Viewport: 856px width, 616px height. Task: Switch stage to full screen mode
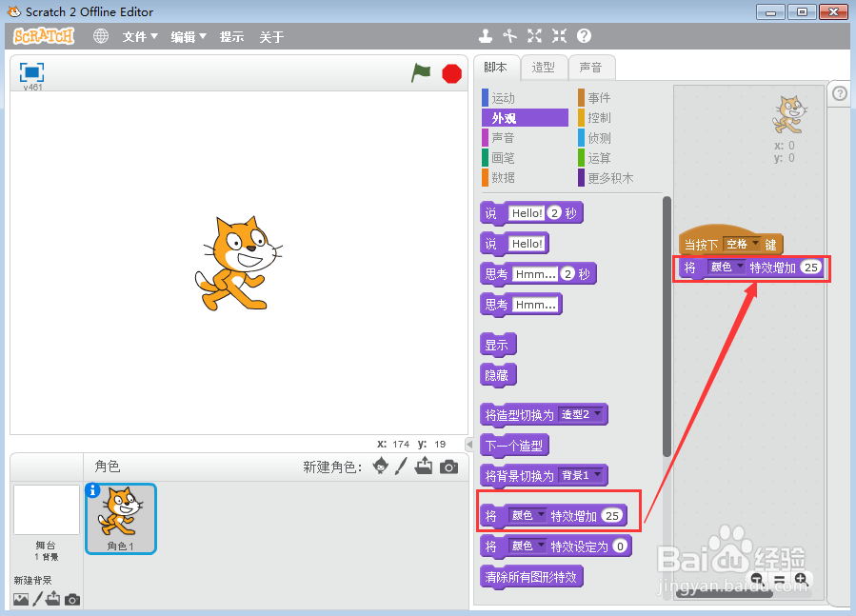pyautogui.click(x=31, y=72)
